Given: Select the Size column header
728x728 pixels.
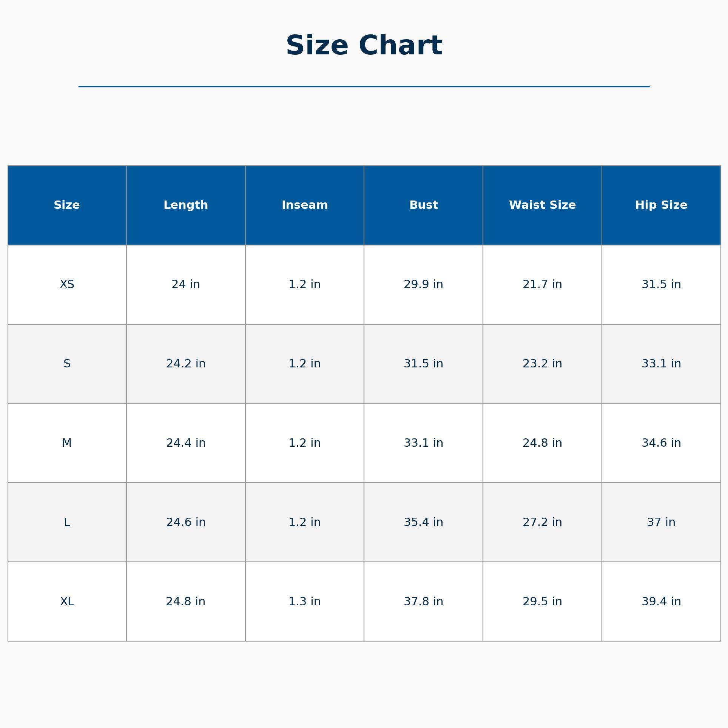Looking at the screenshot, I should [x=67, y=205].
